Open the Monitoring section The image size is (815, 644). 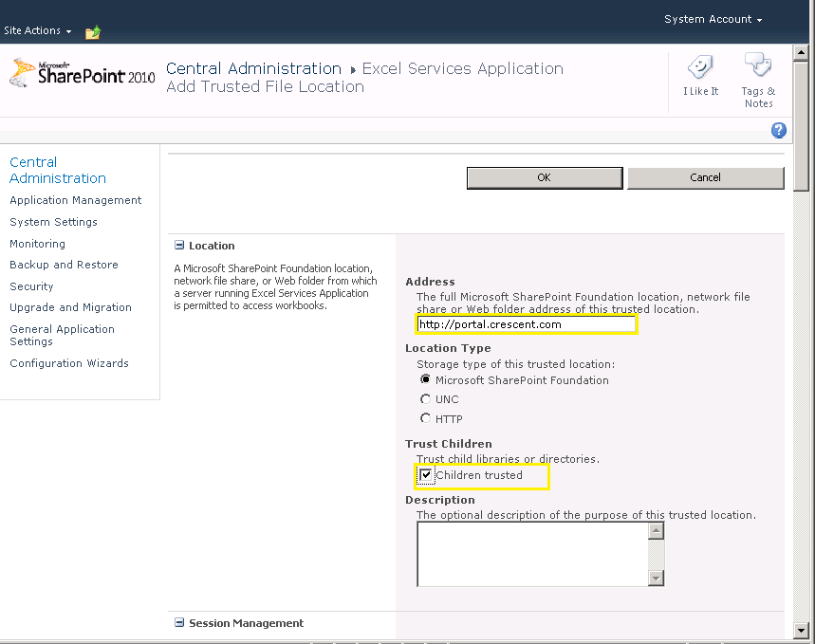coord(37,244)
